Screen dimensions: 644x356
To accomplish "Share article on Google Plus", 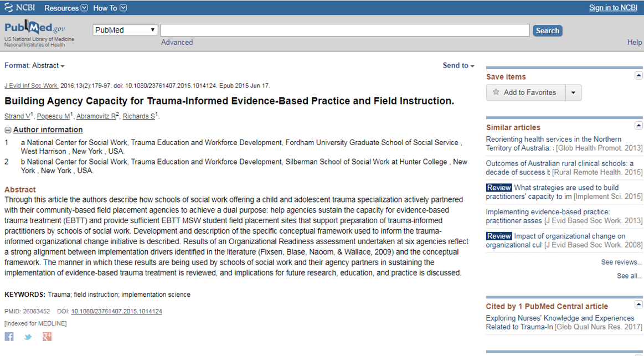I will click(47, 337).
